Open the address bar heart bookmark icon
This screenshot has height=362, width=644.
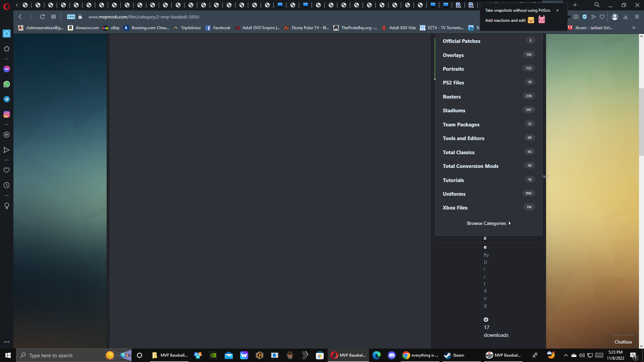602,17
